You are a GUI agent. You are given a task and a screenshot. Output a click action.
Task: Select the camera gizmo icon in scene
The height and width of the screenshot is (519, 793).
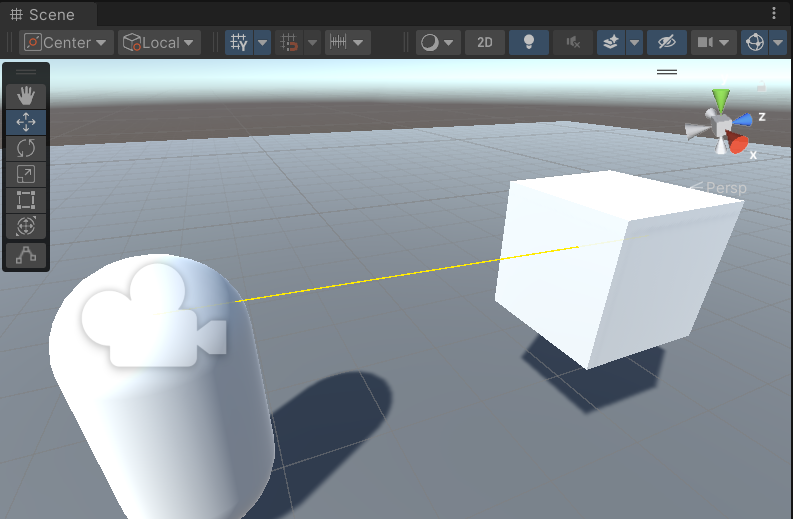pos(154,315)
